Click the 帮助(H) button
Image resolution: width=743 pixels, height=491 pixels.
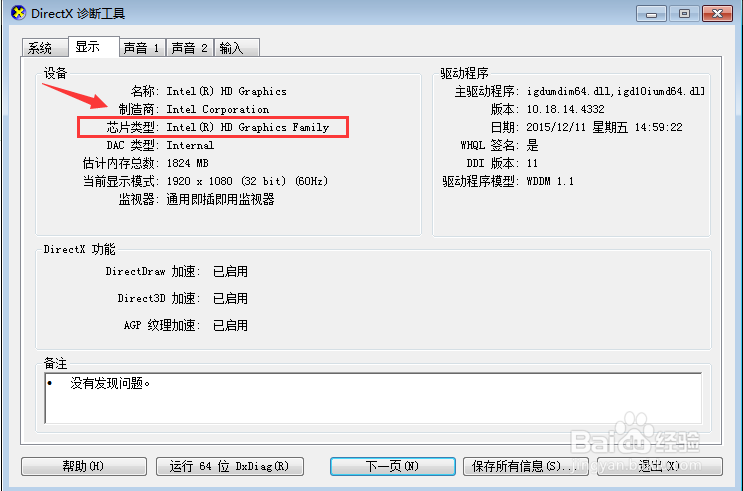tap(84, 466)
